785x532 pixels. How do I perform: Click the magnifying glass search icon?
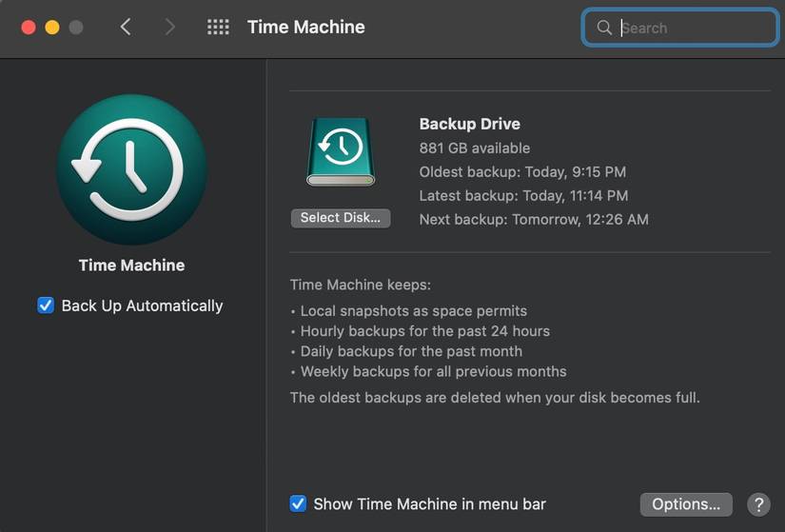pos(604,28)
